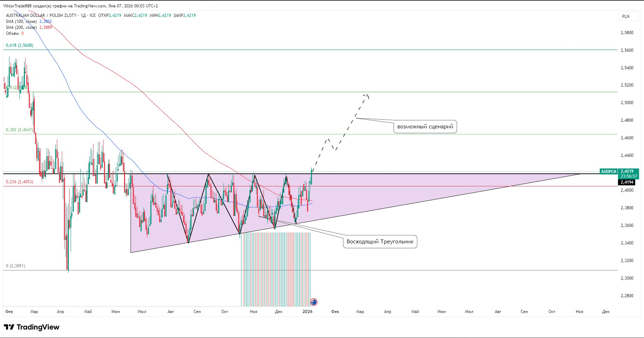The width and height of the screenshot is (644, 338).
Task: Click the Australian flag economic event icon
Action: click(314, 302)
